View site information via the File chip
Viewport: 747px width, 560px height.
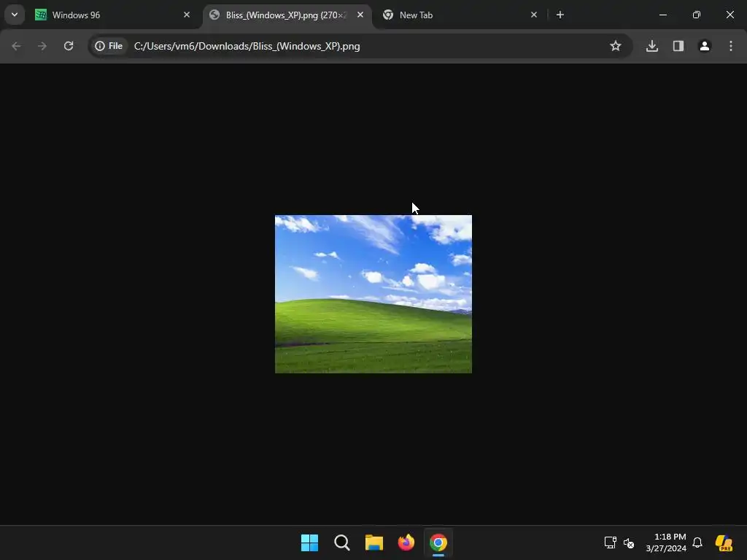[x=109, y=46]
